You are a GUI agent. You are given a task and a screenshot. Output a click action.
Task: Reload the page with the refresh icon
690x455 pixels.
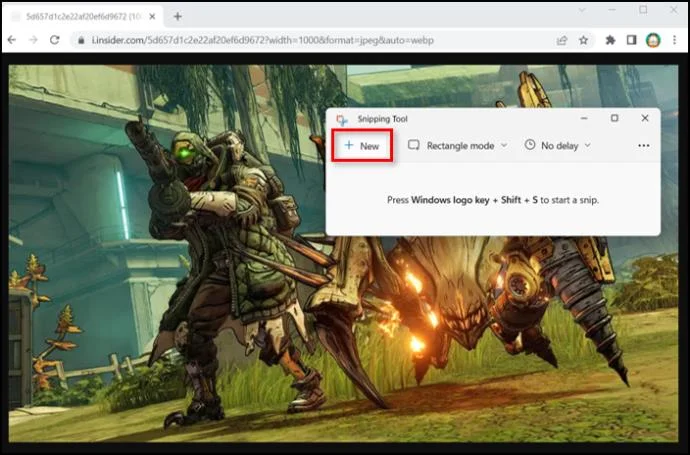coord(55,40)
